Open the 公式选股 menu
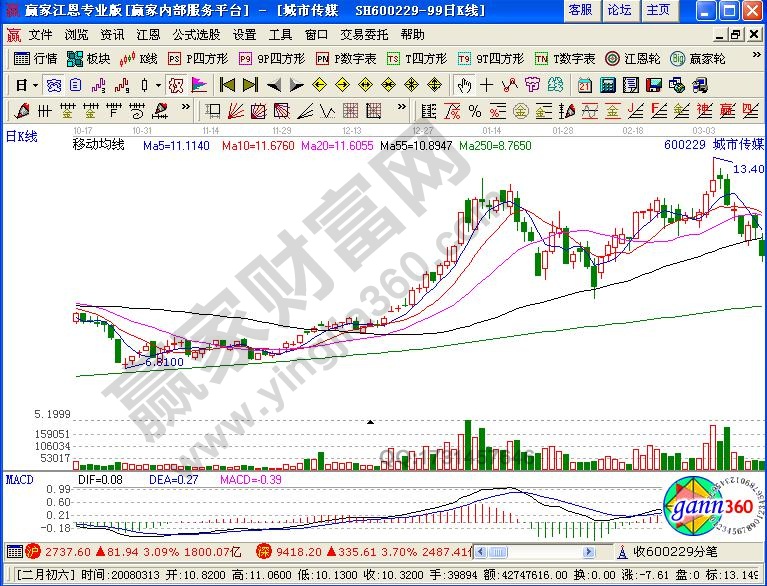This screenshot has width=767, height=586. 198,33
